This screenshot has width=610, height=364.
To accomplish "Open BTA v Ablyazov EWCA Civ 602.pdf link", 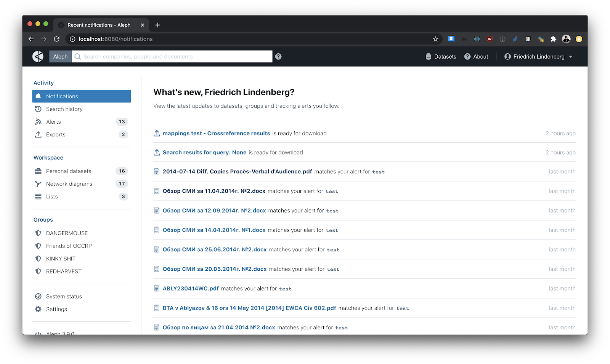I will [x=249, y=308].
